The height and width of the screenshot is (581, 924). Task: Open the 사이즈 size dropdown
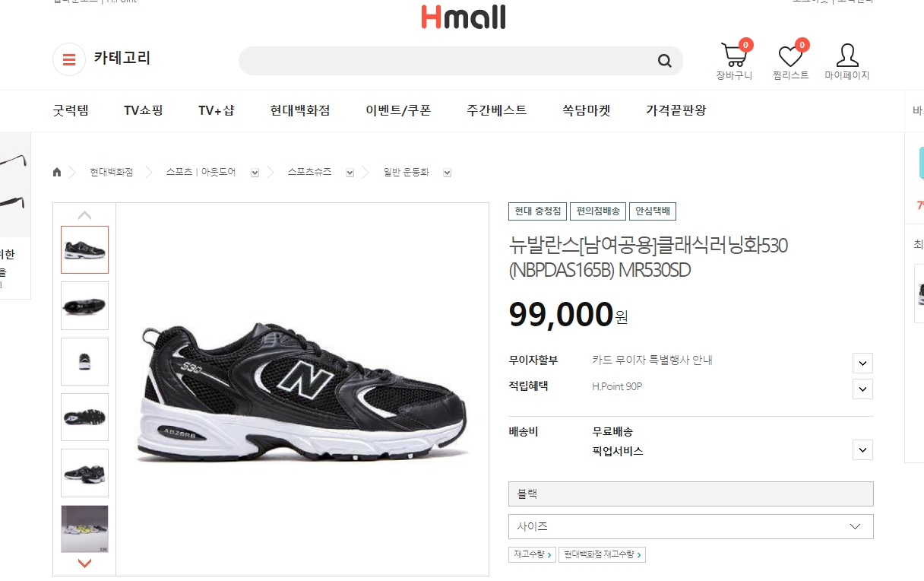click(691, 526)
